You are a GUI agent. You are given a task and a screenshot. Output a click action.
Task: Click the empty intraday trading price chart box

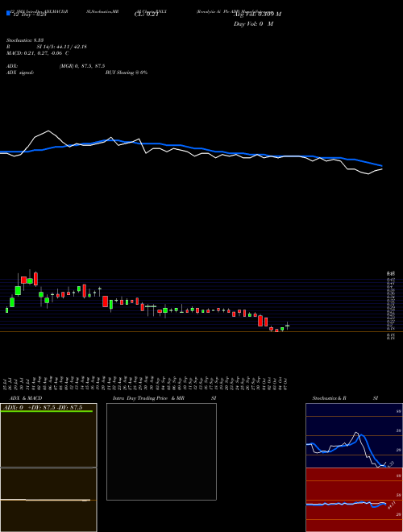161,451
